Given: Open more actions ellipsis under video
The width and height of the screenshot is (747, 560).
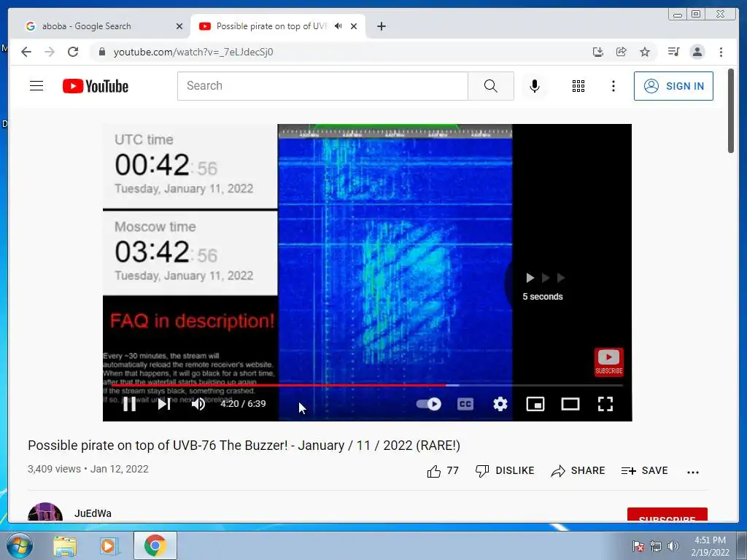Looking at the screenshot, I should point(693,472).
